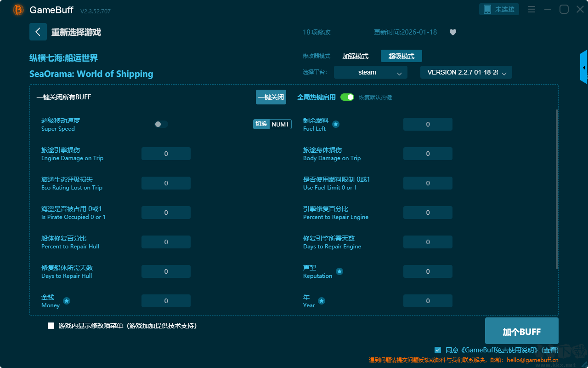Click the hello@gamebuff.cn contact text
This screenshot has height=368, width=588.
coord(532,360)
